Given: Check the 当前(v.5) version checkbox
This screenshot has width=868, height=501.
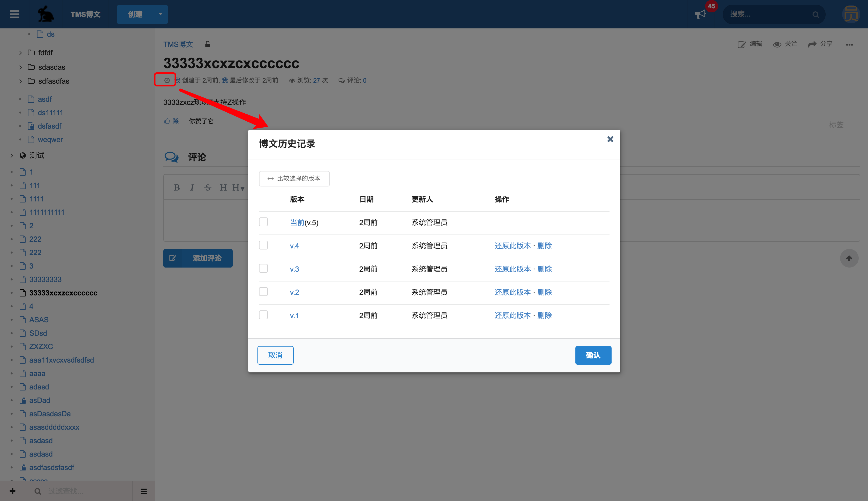Looking at the screenshot, I should point(263,222).
